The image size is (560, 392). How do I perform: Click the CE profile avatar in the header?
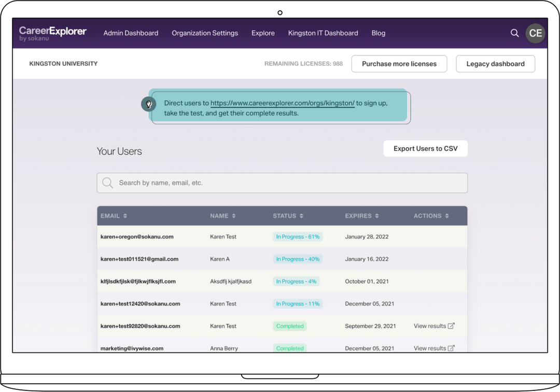pos(535,33)
